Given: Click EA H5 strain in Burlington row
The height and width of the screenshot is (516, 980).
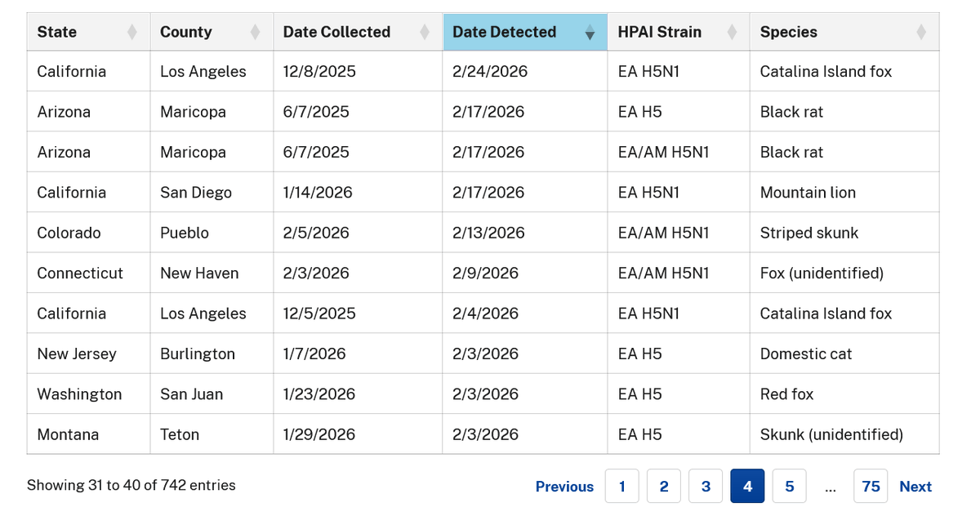Looking at the screenshot, I should [x=679, y=354].
